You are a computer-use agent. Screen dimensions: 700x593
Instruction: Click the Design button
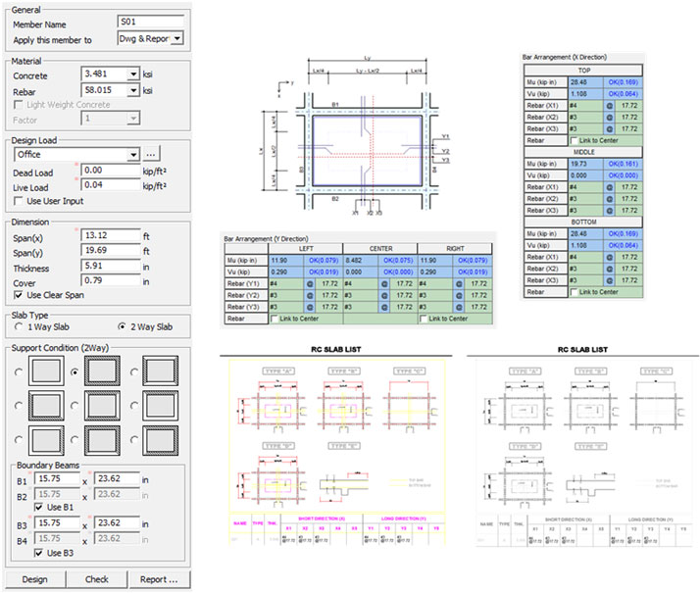click(35, 579)
